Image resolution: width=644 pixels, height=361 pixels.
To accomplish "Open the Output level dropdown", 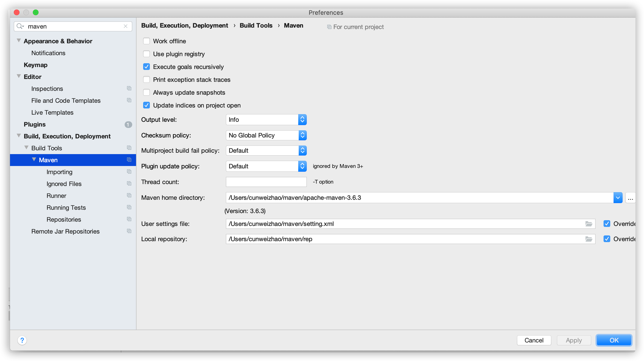I will [266, 120].
